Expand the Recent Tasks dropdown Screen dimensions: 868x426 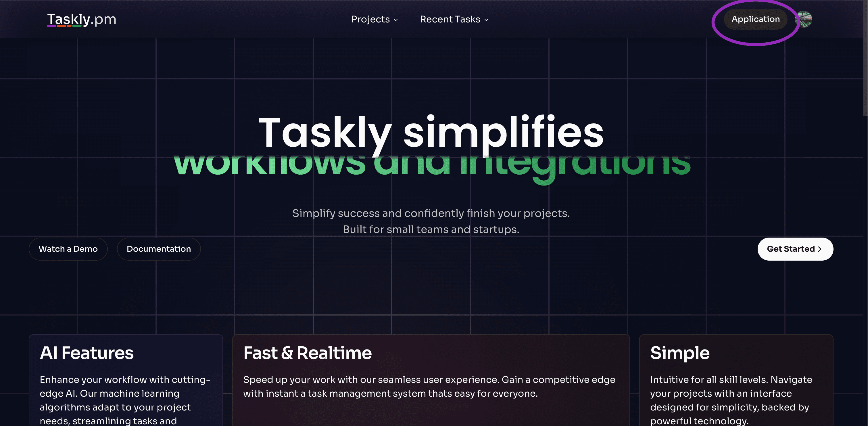pyautogui.click(x=454, y=19)
